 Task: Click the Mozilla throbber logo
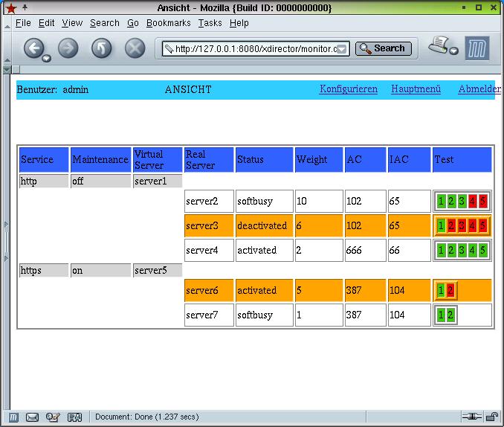point(477,48)
